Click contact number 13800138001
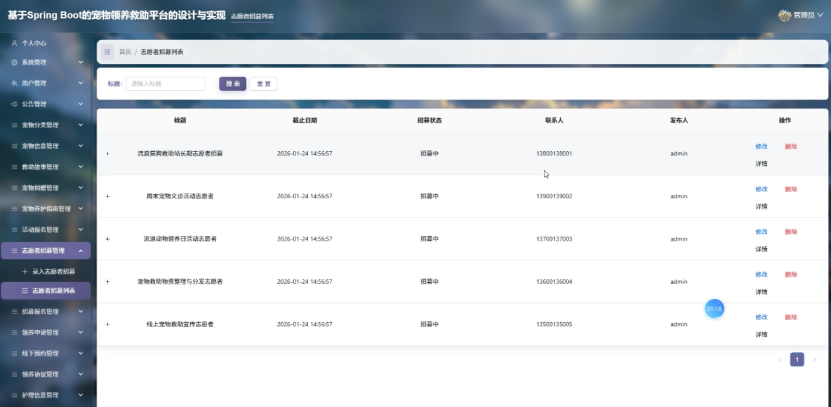Viewport: 831px width, 407px height. (554, 154)
